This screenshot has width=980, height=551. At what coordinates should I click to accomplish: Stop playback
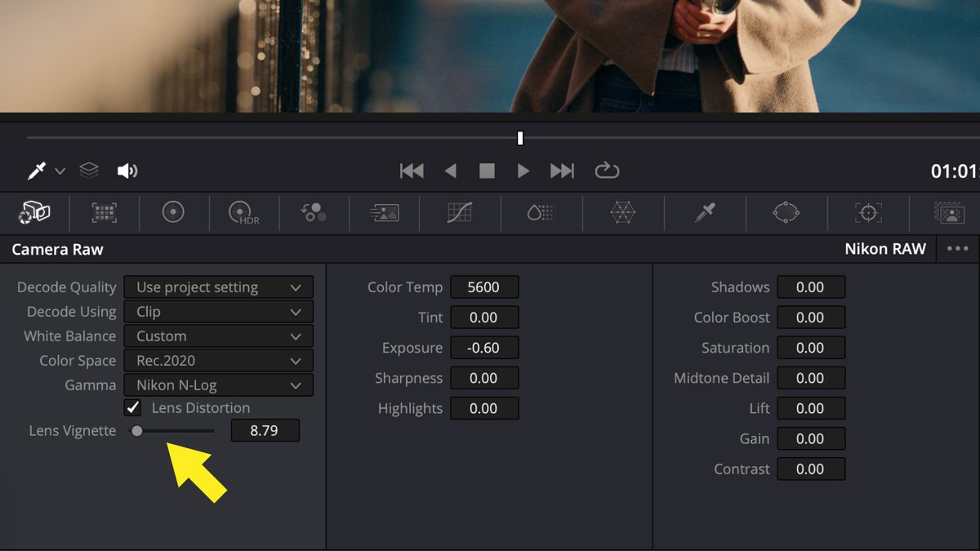click(487, 171)
